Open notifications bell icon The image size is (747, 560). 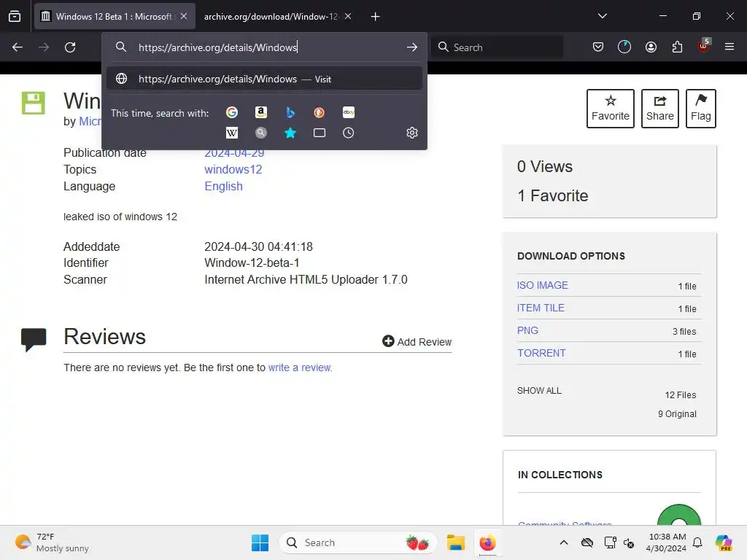point(697,542)
